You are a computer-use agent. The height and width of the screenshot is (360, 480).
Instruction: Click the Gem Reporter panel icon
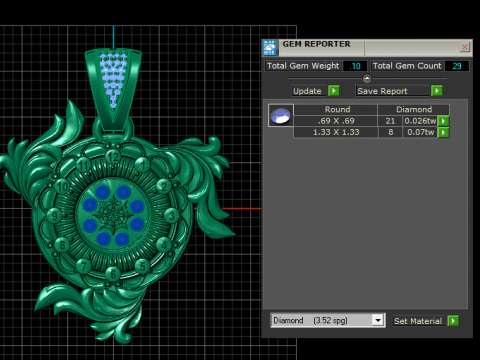270,48
